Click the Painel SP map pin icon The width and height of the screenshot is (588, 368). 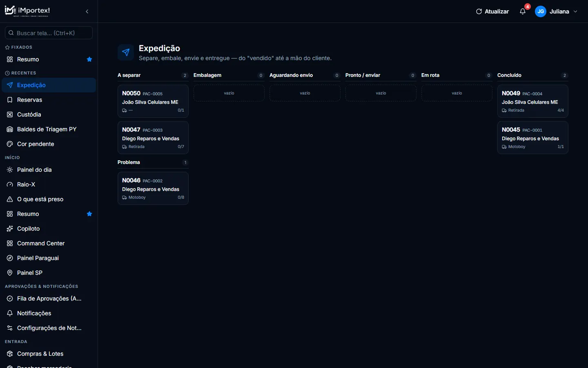point(10,273)
